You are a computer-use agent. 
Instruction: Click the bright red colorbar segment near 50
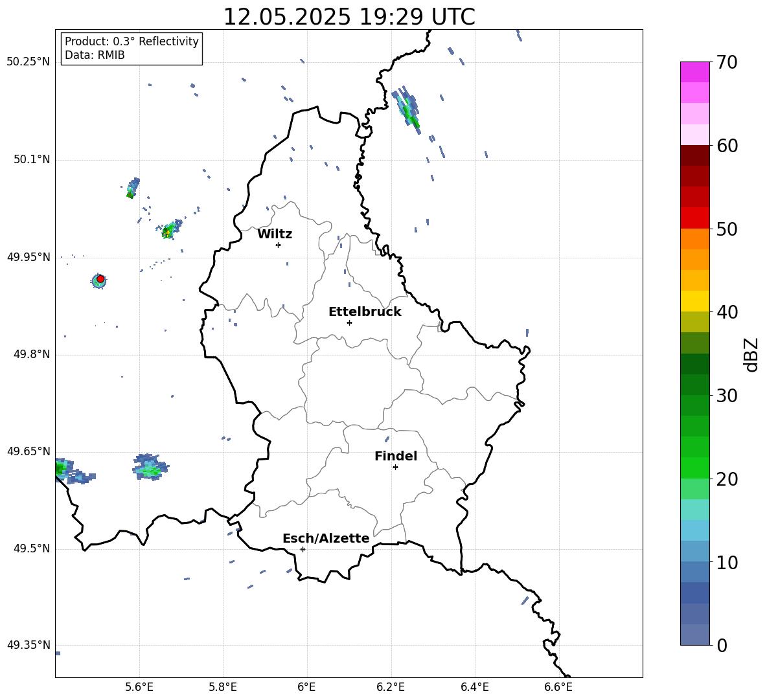click(694, 218)
